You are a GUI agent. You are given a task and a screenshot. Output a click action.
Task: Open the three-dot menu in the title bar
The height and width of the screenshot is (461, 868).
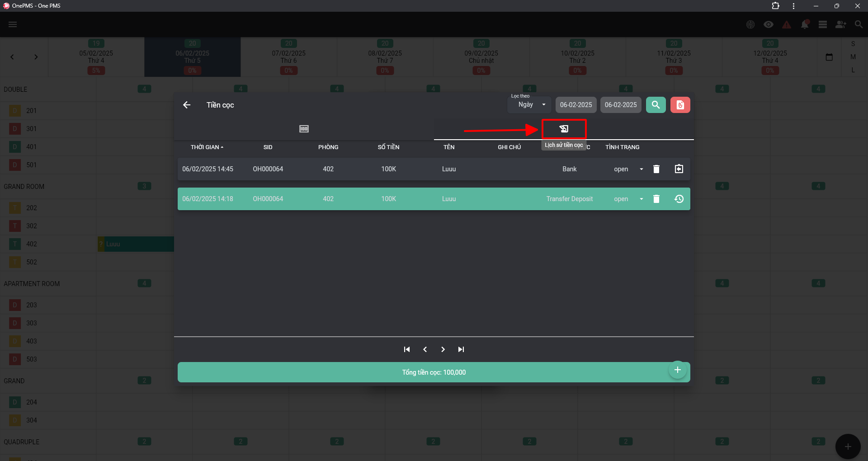[793, 6]
